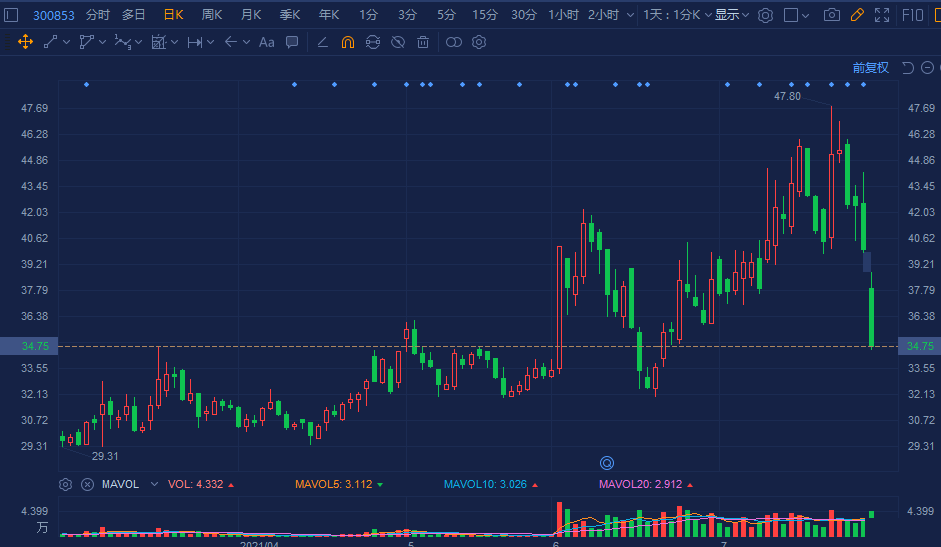Select the line segment drawing tool

click(x=50, y=42)
